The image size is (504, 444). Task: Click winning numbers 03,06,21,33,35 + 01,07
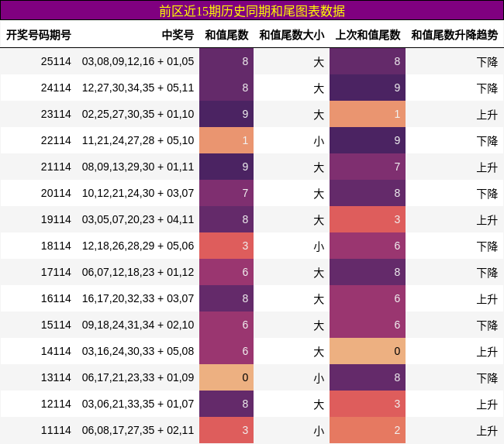(138, 404)
